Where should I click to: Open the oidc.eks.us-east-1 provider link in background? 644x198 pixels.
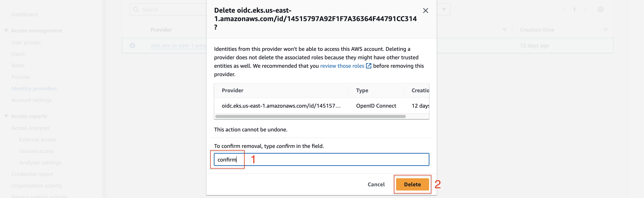178,45
